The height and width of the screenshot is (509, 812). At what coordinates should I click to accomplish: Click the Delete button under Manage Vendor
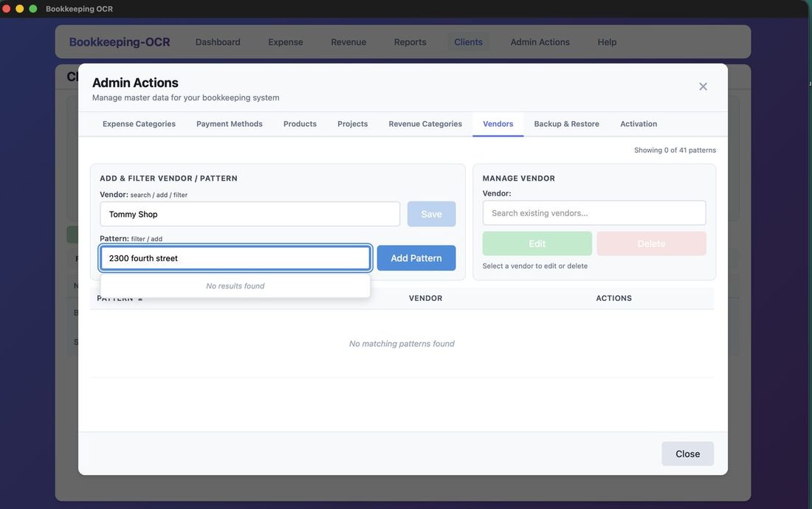click(x=650, y=243)
